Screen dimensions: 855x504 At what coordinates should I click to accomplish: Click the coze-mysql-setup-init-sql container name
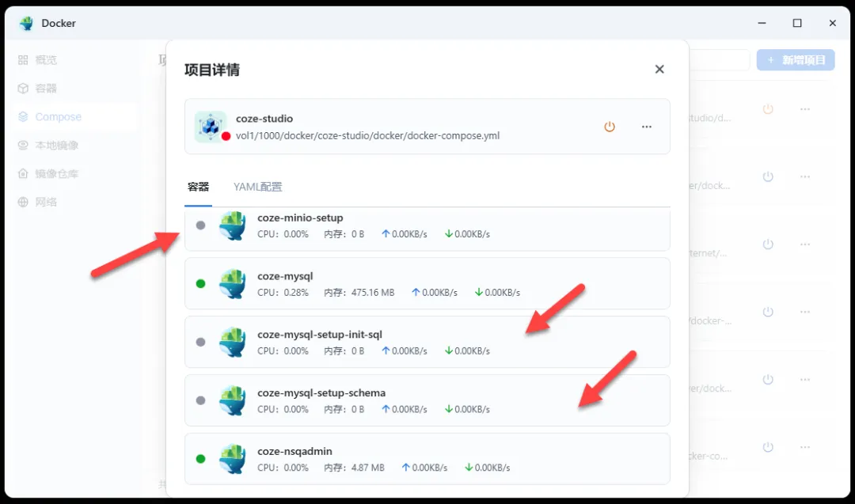click(320, 334)
